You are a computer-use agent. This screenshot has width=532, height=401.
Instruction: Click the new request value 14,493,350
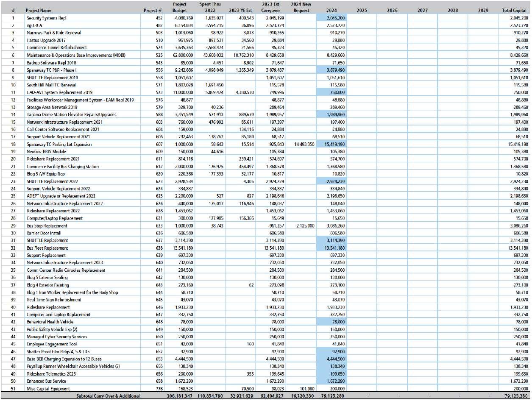pyautogui.click(x=305, y=144)
